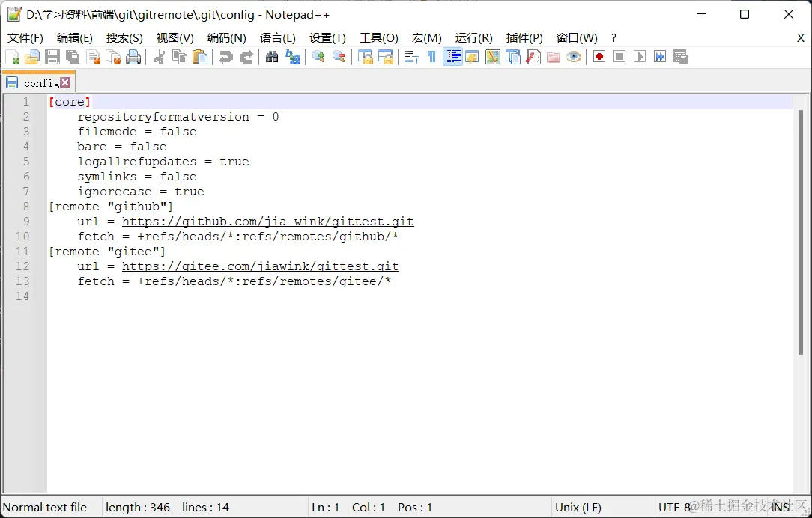This screenshot has height=518, width=812.
Task: Click the vertical scrollbar thumb
Action: [801, 232]
